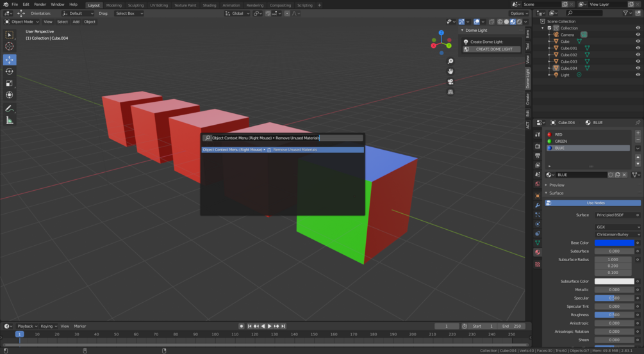Hide Cube.004 using its eye icon

pyautogui.click(x=638, y=68)
